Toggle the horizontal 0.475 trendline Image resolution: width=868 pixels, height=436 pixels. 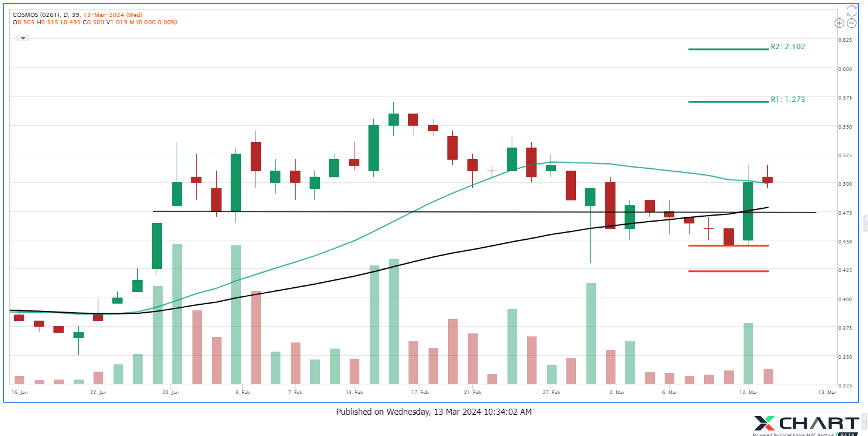pyautogui.click(x=364, y=211)
